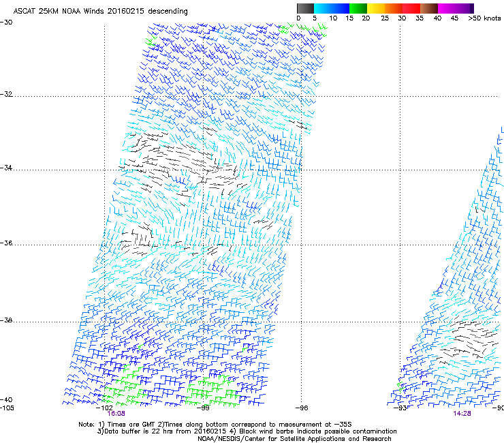The width and height of the screenshot is (504, 443).
Task: Select the '>50 knots' legend label
Action: point(484,18)
